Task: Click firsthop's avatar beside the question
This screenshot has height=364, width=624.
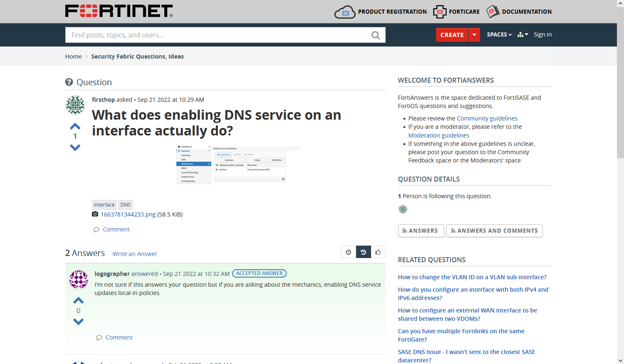Action: (75, 105)
